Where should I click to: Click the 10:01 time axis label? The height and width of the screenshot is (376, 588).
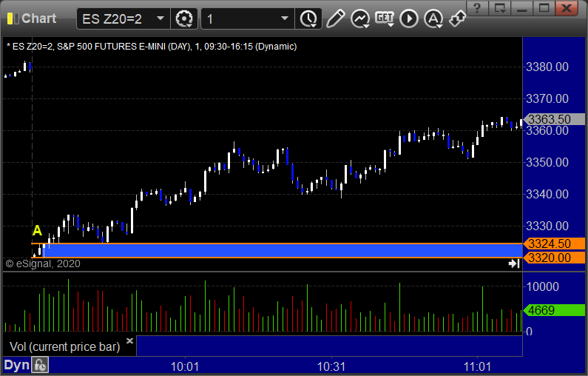pos(184,366)
